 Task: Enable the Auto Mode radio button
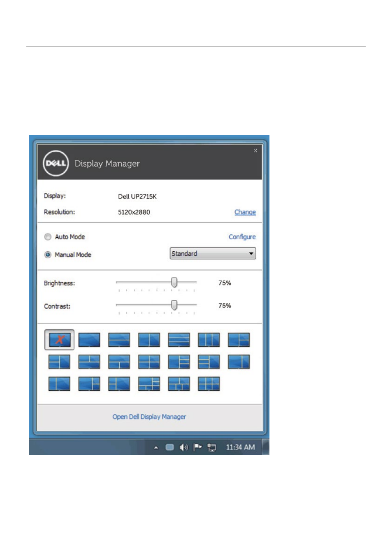48,237
